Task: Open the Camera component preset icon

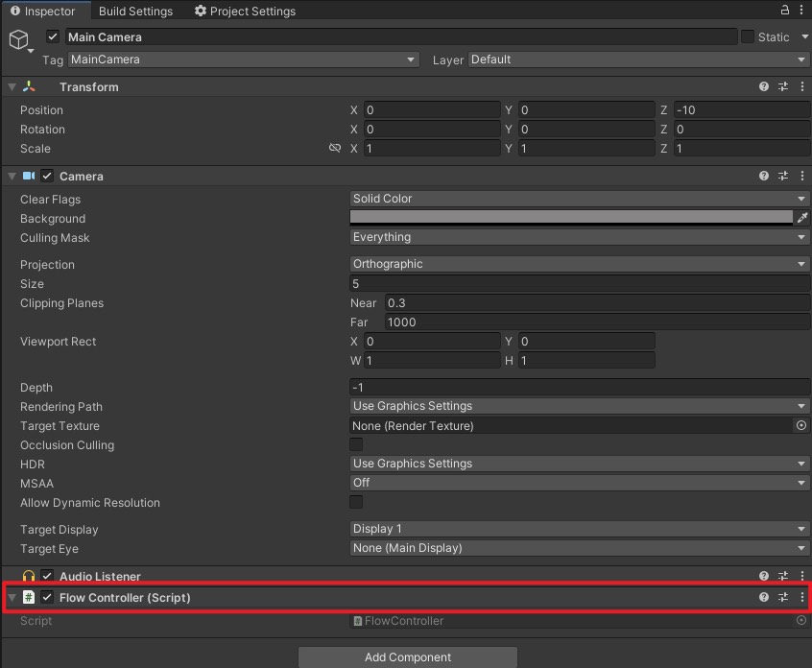Action: 783,176
